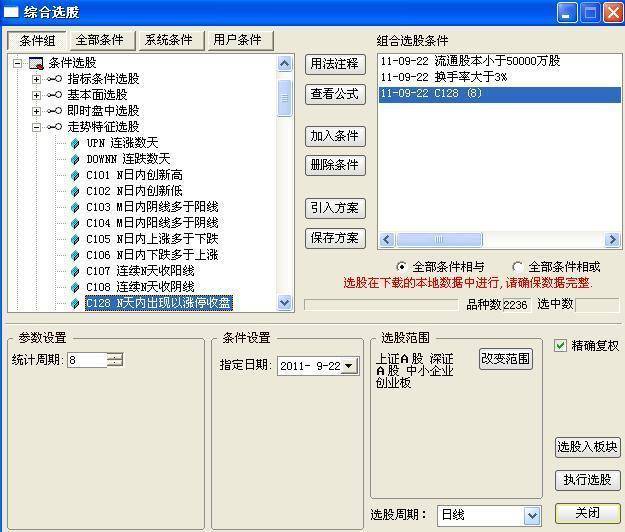
Task: Click the condition list scroll-right arrow
Action: 612,239
